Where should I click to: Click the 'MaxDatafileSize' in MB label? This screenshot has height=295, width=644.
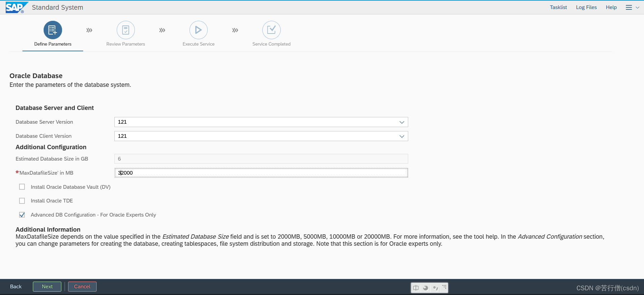coord(46,173)
